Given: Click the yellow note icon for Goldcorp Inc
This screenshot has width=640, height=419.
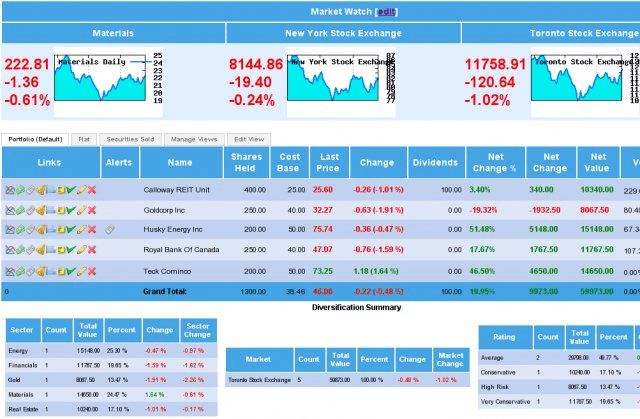Looking at the screenshot, I should coord(61,210).
